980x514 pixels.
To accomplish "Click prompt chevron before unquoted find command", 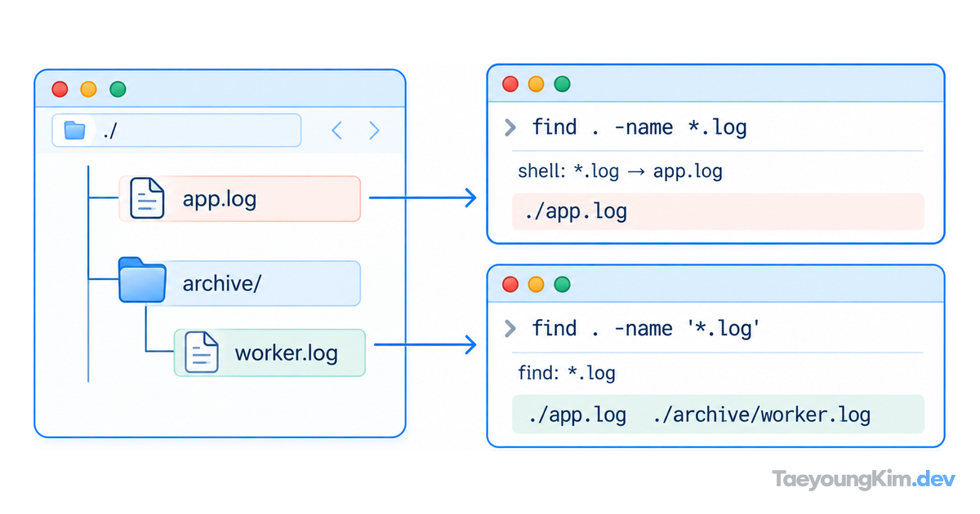I will click(x=510, y=126).
